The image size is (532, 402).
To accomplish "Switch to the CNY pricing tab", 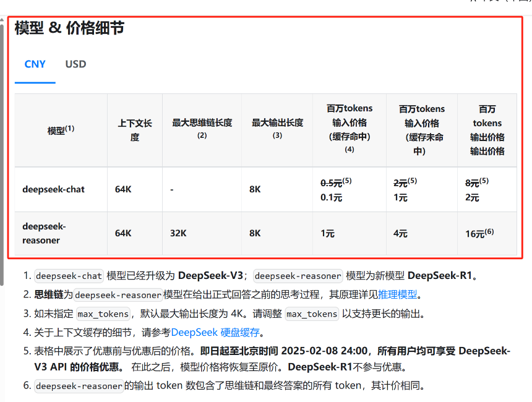I will coord(35,64).
